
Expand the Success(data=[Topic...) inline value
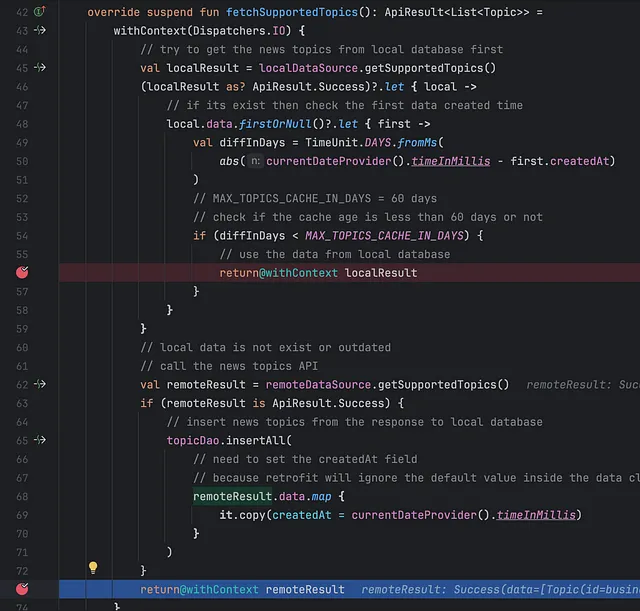[500, 590]
